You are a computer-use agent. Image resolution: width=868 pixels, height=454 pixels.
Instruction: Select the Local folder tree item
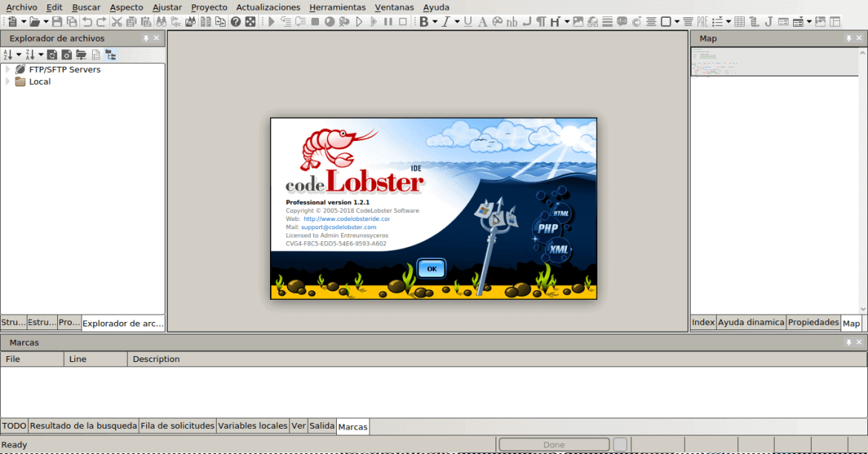tap(40, 82)
